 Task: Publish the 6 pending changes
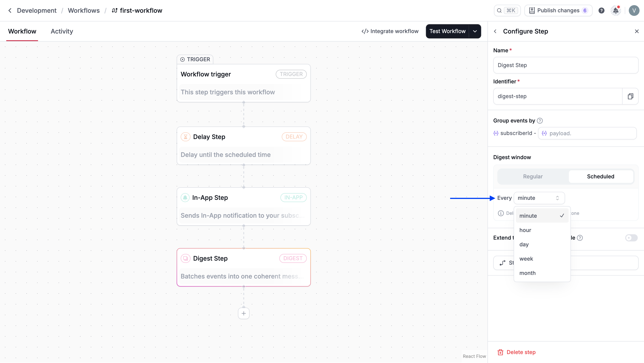pyautogui.click(x=558, y=10)
